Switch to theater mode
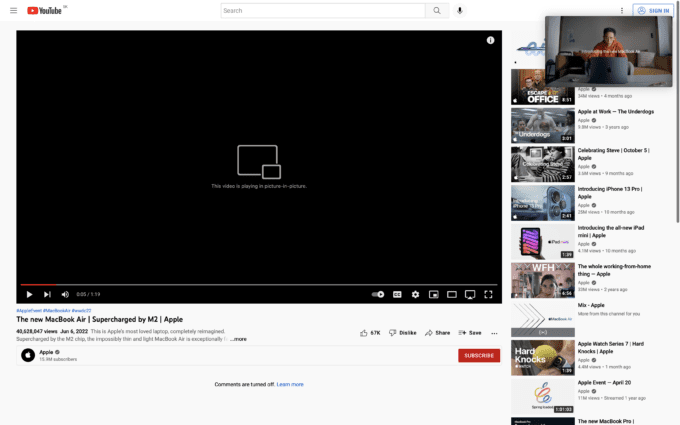680x425 pixels. tap(451, 294)
